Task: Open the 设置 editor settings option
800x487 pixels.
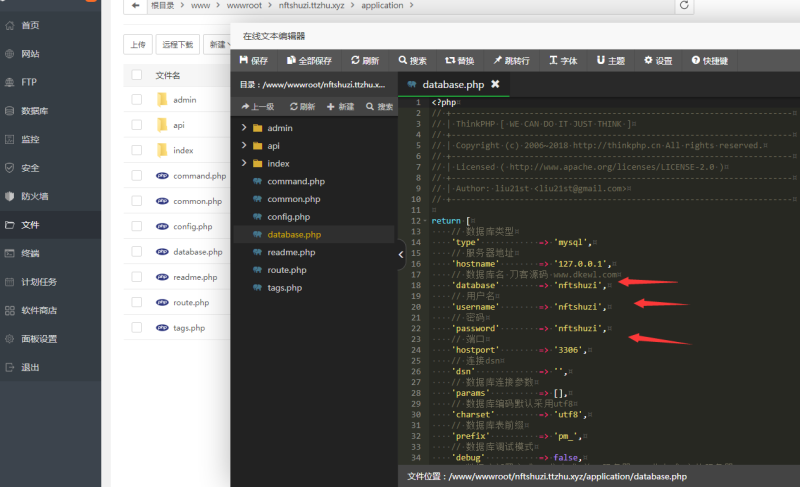Action: (658, 61)
